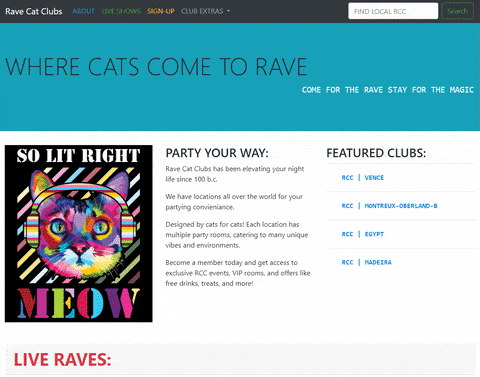Screen dimensions: 480x377
Task: Go to the ABOUT nav link
Action: pos(84,11)
